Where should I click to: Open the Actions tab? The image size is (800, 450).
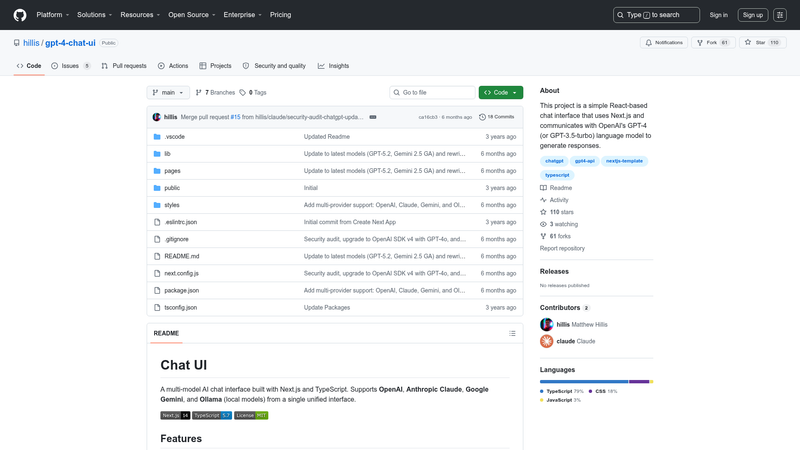pyautogui.click(x=173, y=66)
